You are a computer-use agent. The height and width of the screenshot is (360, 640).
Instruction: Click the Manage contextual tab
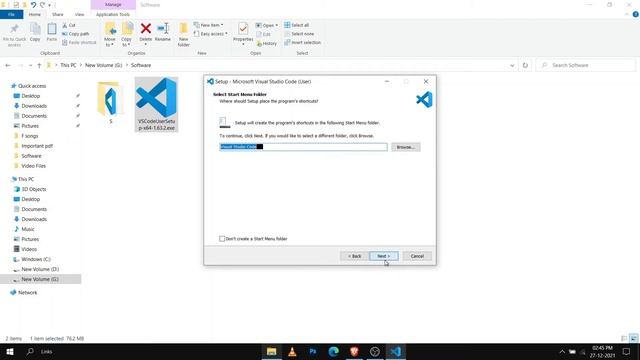tap(113, 4)
